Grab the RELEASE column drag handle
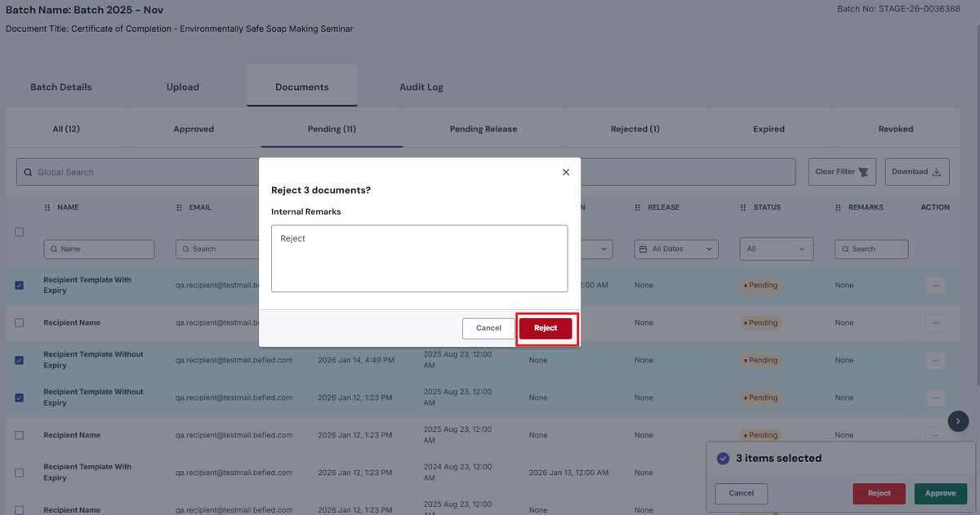Image resolution: width=980 pixels, height=515 pixels. click(x=638, y=207)
